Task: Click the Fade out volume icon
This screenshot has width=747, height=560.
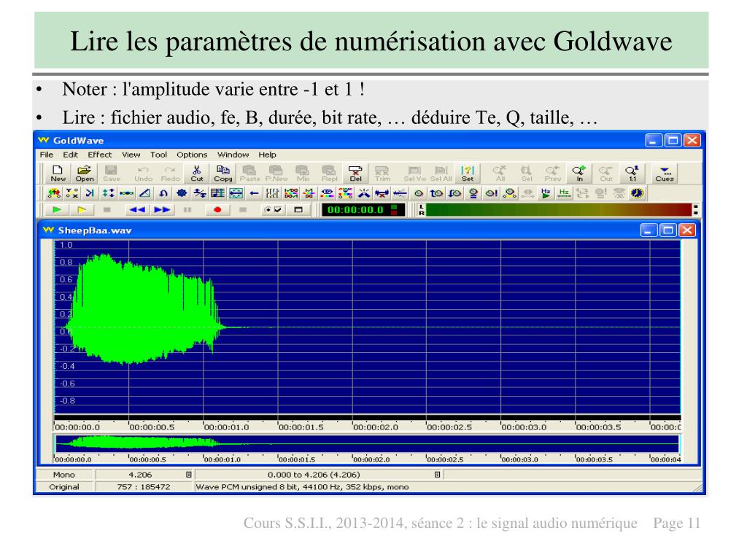Action: point(455,192)
